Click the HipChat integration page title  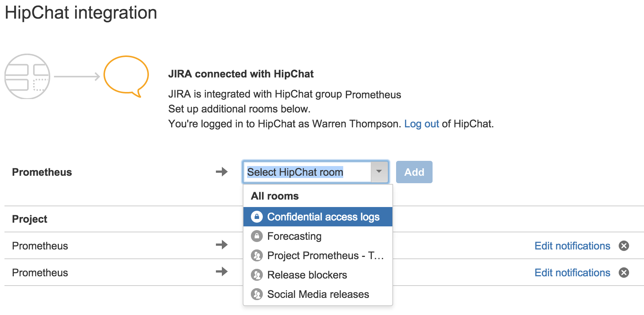[81, 13]
